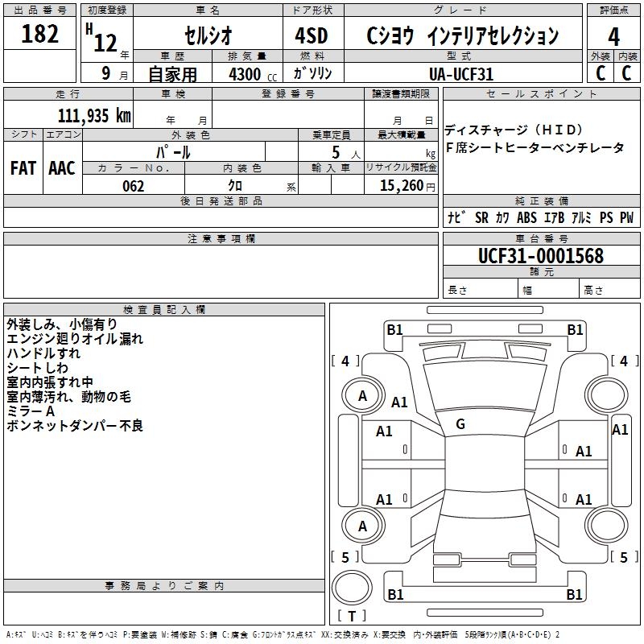Click the エアB airbag equipment marker
The height and width of the screenshot is (644, 644).
pyautogui.click(x=553, y=217)
